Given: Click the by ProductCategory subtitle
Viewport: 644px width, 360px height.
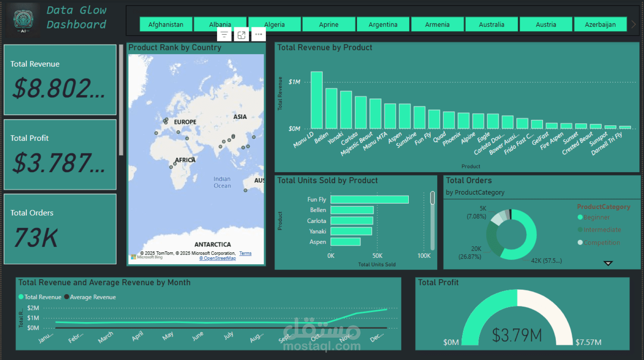Looking at the screenshot, I should click(x=475, y=192).
